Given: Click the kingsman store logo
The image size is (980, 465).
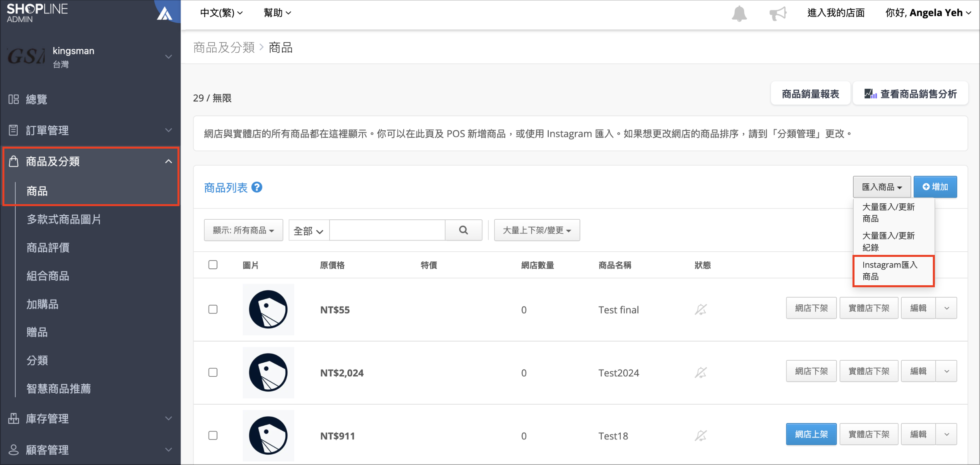Looking at the screenshot, I should 26,56.
